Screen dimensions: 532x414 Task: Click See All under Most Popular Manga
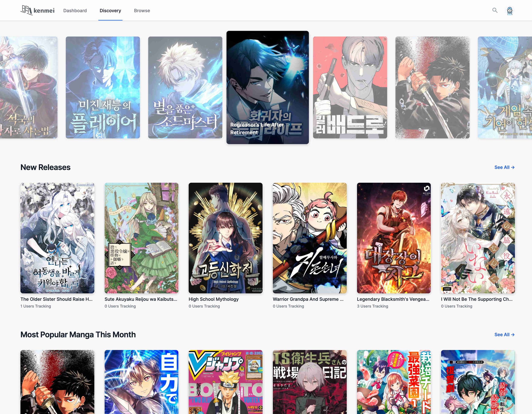point(504,334)
